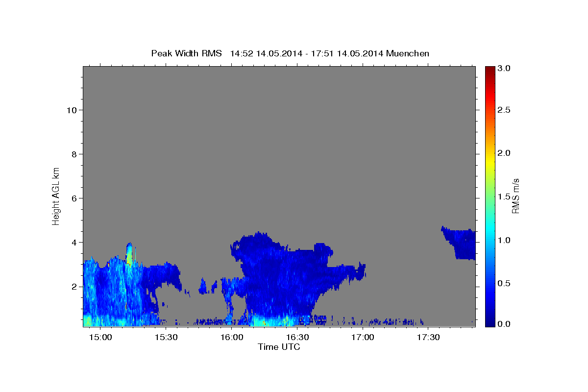Click the 15:30 time tick label
The width and height of the screenshot is (588, 392).
[167, 338]
